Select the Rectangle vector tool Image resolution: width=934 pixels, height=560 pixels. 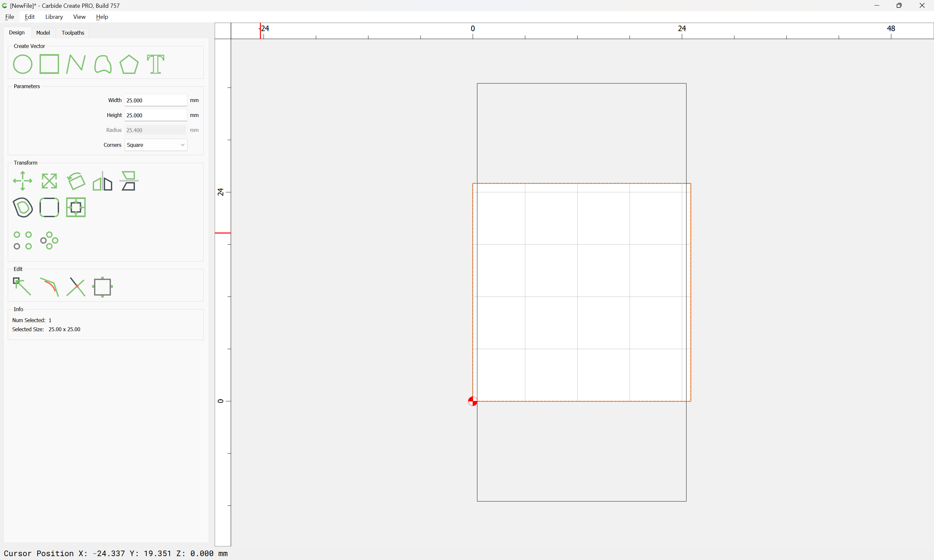coord(49,64)
